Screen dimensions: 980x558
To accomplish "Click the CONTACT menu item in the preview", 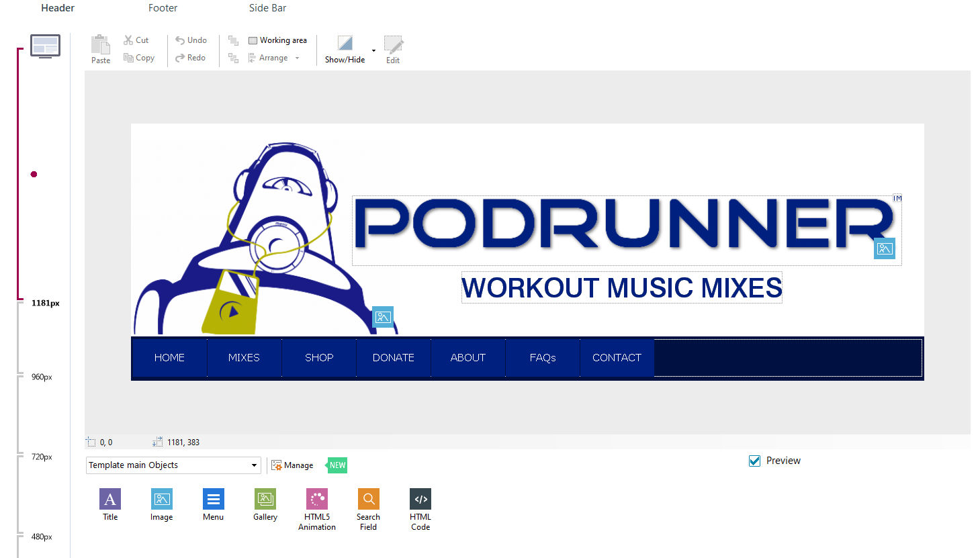I will 617,358.
